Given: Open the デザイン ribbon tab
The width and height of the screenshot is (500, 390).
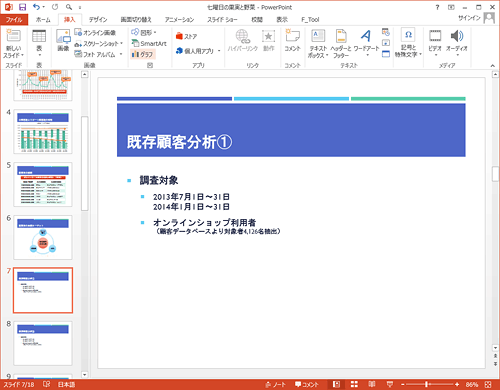Looking at the screenshot, I should coord(98,19).
